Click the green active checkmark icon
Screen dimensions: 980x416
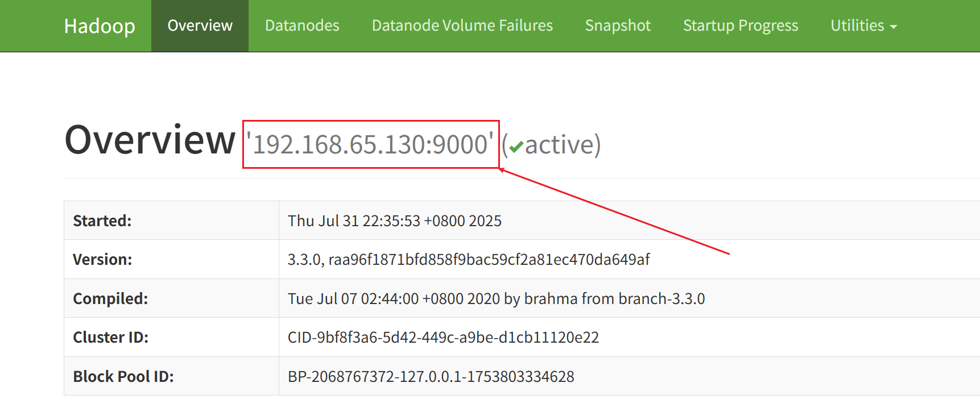pos(516,147)
